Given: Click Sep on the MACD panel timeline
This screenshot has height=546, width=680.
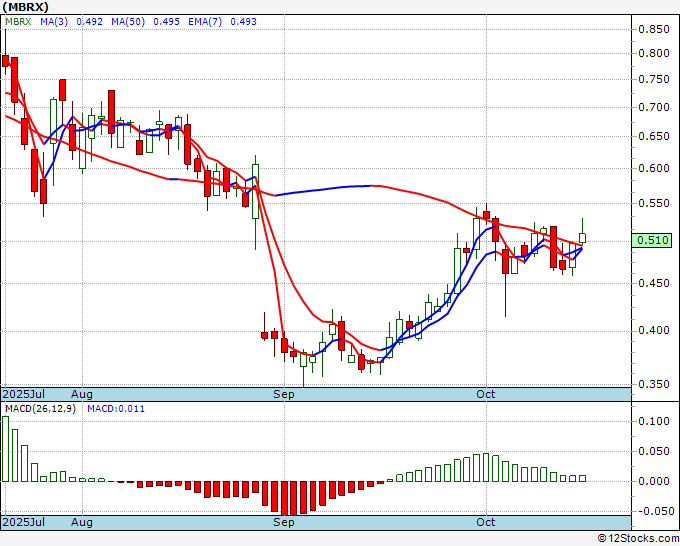Looking at the screenshot, I should coord(285,522).
